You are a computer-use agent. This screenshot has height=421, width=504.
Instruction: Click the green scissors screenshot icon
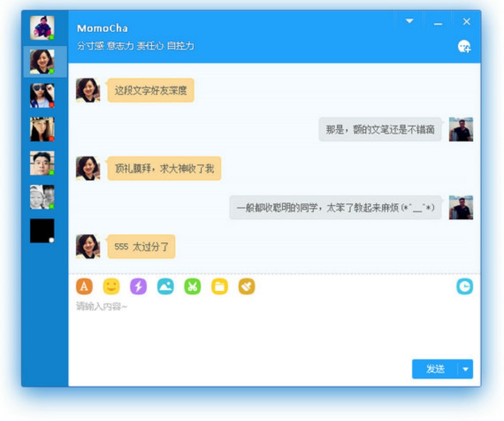193,286
